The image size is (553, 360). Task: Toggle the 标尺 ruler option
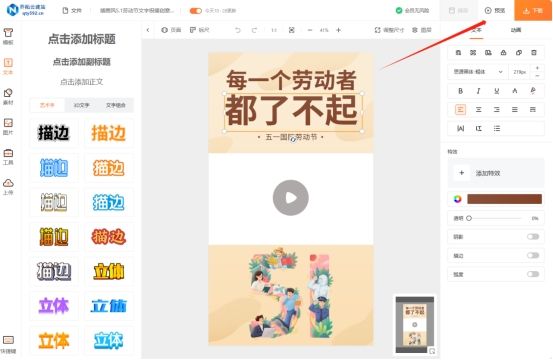(200, 30)
